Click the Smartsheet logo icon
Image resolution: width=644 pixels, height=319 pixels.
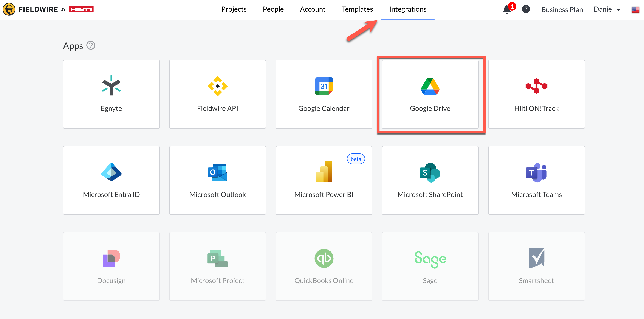pyautogui.click(x=536, y=258)
